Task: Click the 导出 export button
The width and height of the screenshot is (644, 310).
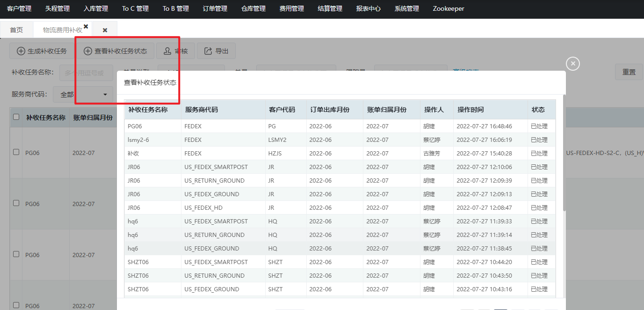Action: [x=216, y=51]
